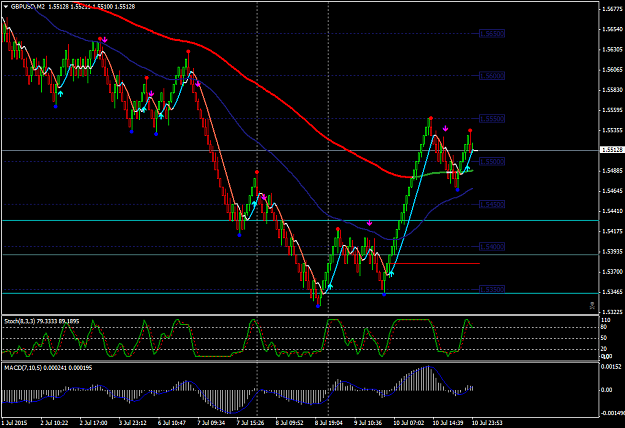The height and width of the screenshot is (428, 625).
Task: Click the 7 Jul 09:34 time label
Action: [x=211, y=422]
